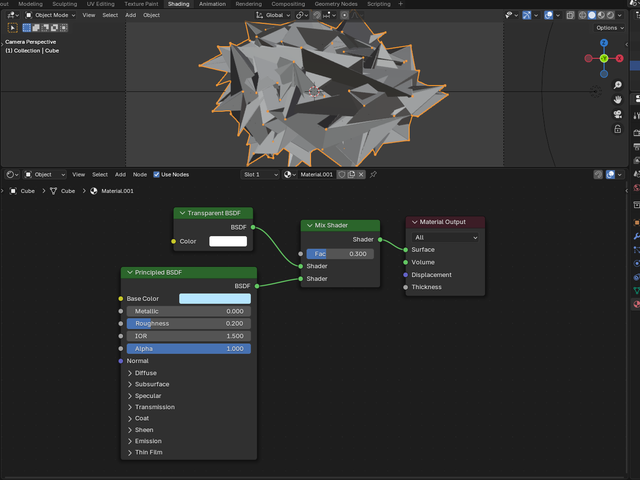Click the Mix Shader Fac slider
640x480 pixels.
[x=340, y=254]
